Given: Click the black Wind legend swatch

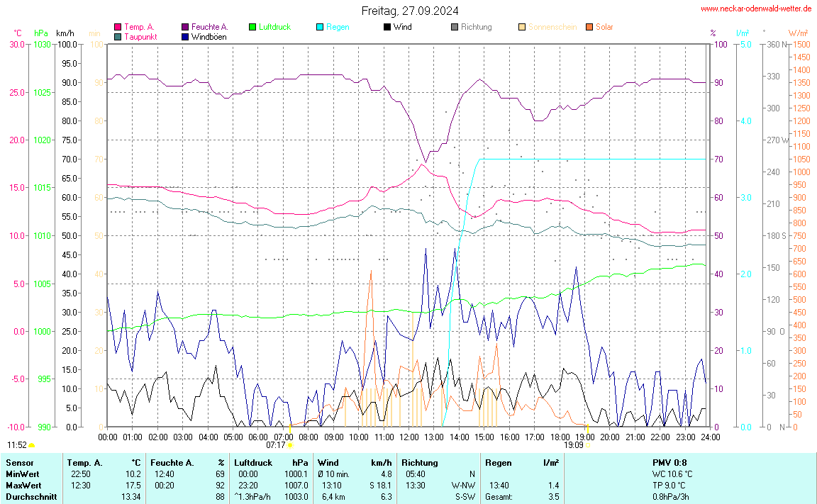Looking at the screenshot, I should pyautogui.click(x=387, y=27).
